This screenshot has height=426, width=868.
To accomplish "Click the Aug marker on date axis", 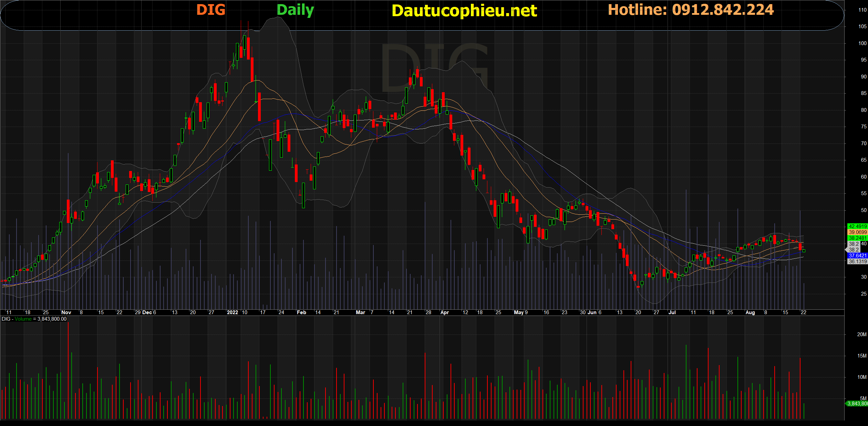I will tap(750, 312).
